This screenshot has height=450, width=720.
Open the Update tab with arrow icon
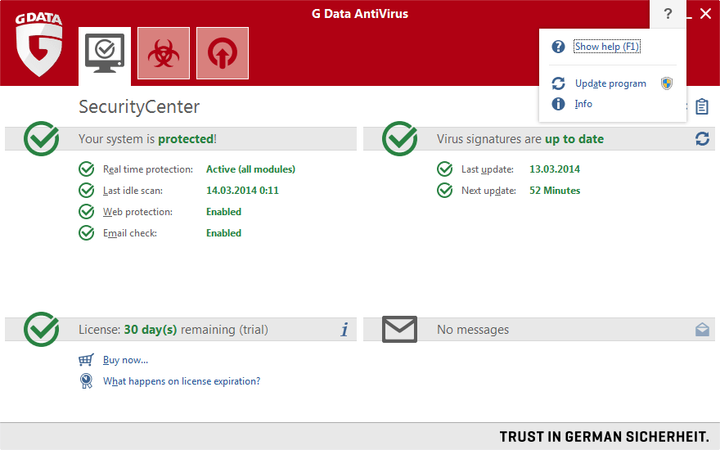pos(222,53)
